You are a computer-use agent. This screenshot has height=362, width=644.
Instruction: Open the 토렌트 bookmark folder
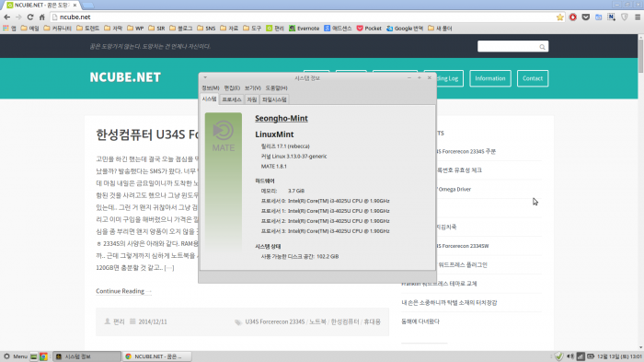[88, 29]
